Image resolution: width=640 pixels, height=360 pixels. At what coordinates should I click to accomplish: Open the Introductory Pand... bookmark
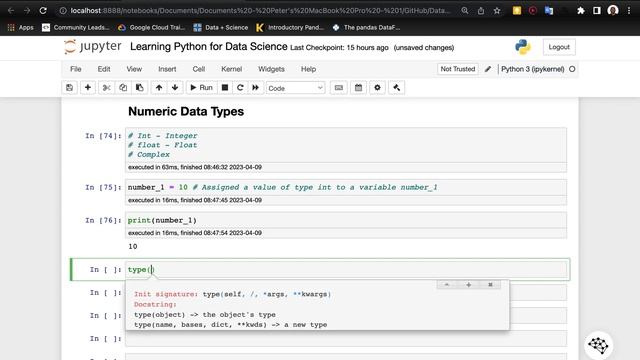coord(290,27)
